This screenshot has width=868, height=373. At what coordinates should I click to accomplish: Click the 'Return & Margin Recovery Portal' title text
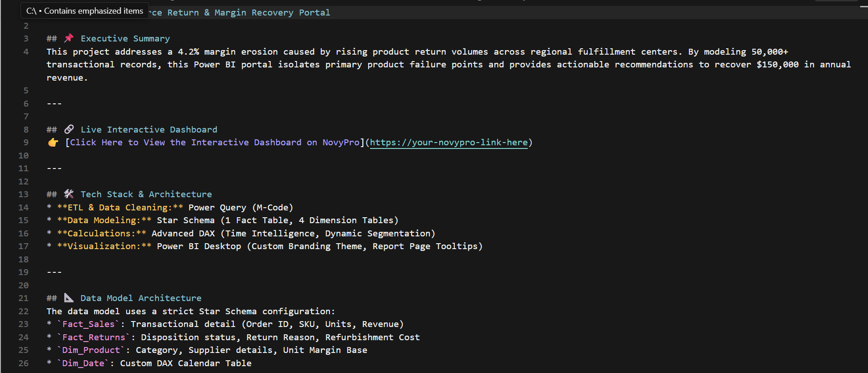pos(249,13)
